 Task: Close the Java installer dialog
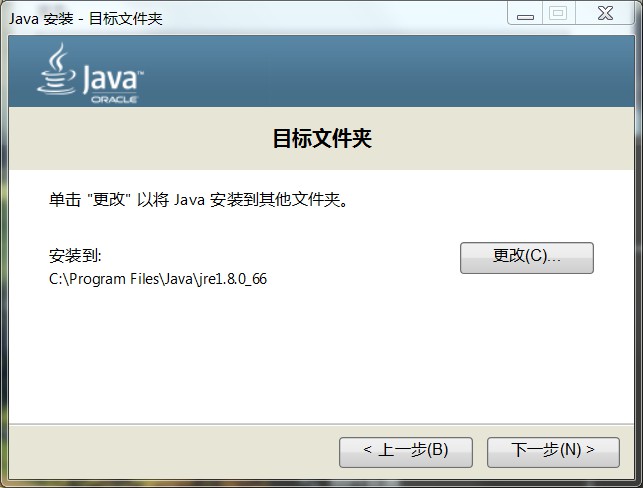603,13
